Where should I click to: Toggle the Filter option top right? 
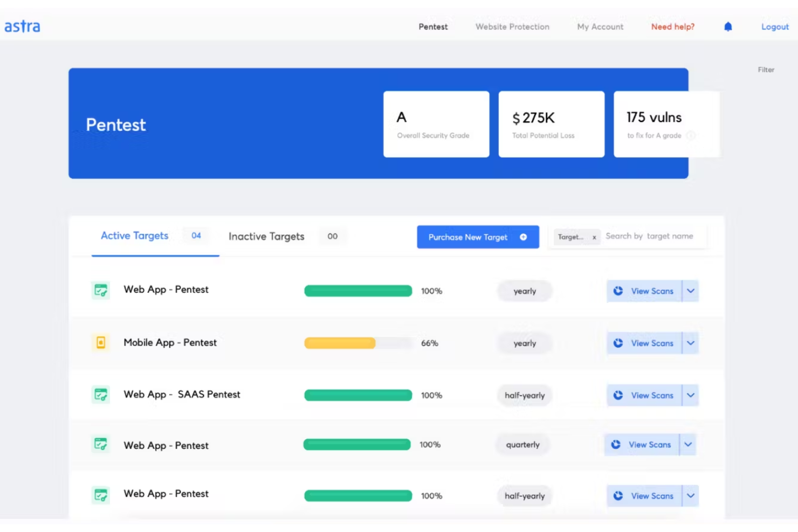point(765,69)
